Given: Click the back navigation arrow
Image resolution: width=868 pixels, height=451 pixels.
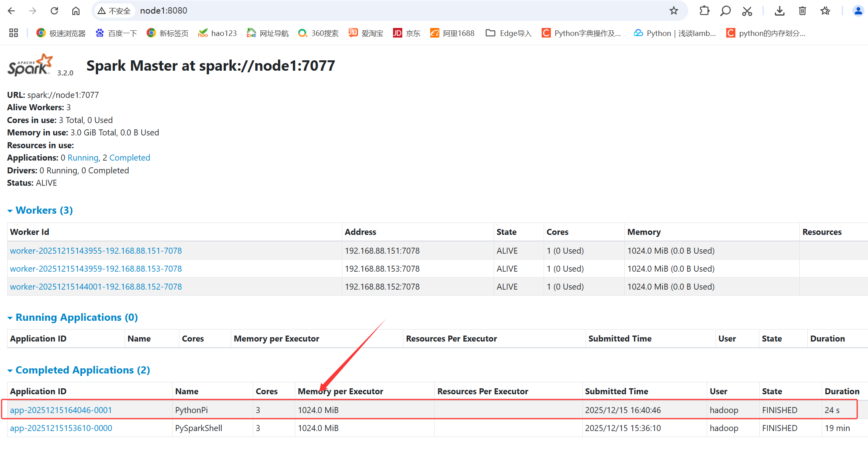Looking at the screenshot, I should 11,11.
